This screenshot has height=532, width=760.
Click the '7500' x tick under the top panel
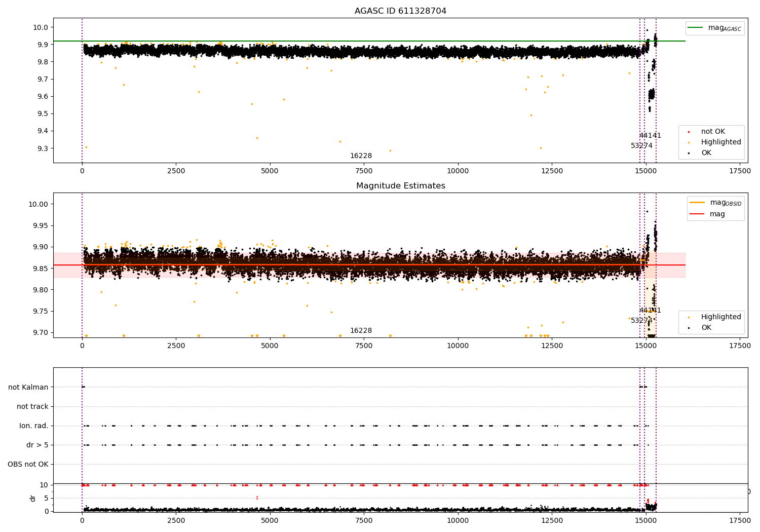[364, 171]
